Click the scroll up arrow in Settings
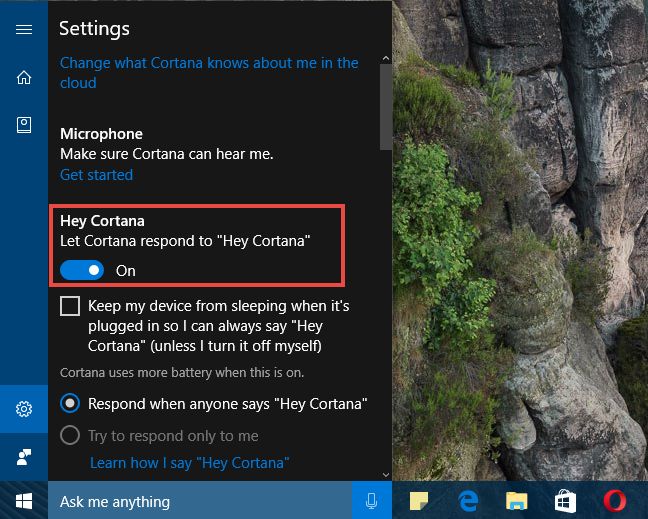 (x=386, y=58)
